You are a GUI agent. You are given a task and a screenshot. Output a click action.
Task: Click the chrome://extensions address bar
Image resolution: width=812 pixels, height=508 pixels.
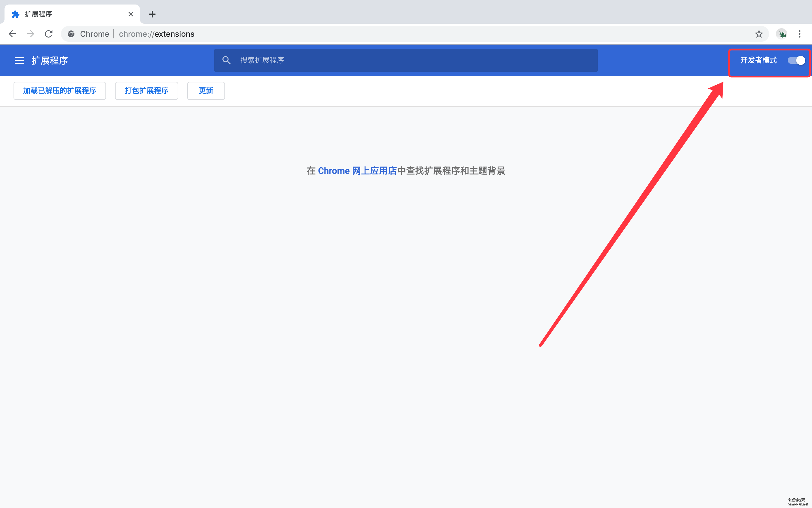point(415,34)
